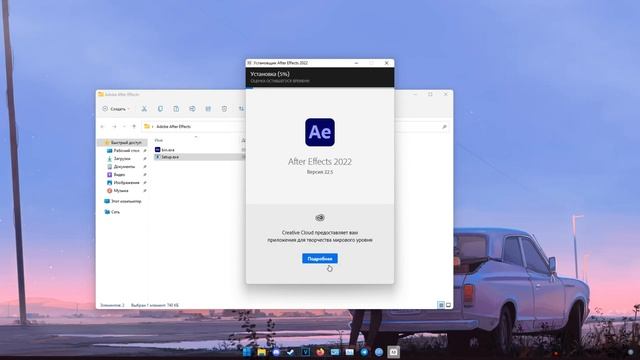Viewport: 640px width, 360px height.
Task: Unpin Загрузки via its pin icon
Action: coord(144,158)
